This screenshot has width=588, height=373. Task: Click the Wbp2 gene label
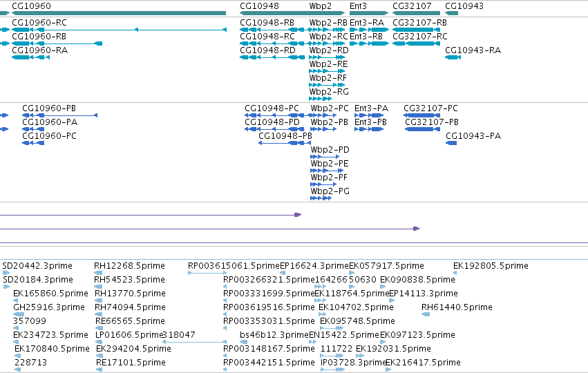click(x=320, y=6)
